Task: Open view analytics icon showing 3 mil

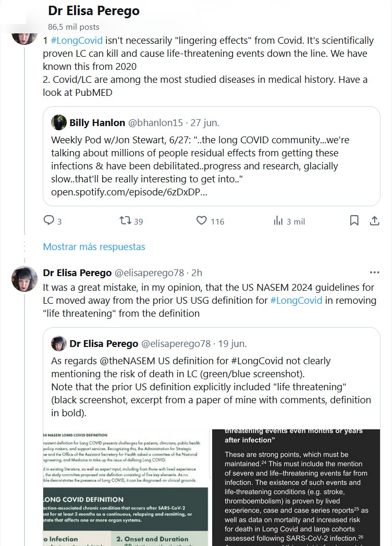Action: click(278, 221)
